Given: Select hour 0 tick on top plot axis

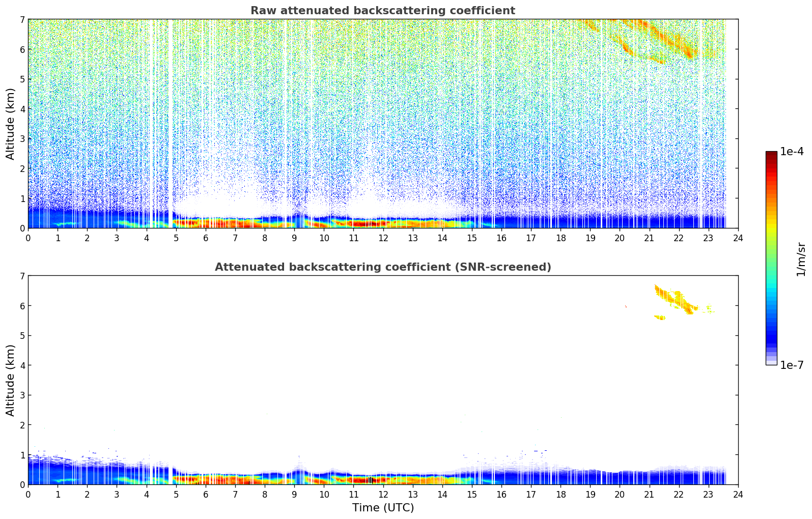Looking at the screenshot, I should click(x=28, y=238).
